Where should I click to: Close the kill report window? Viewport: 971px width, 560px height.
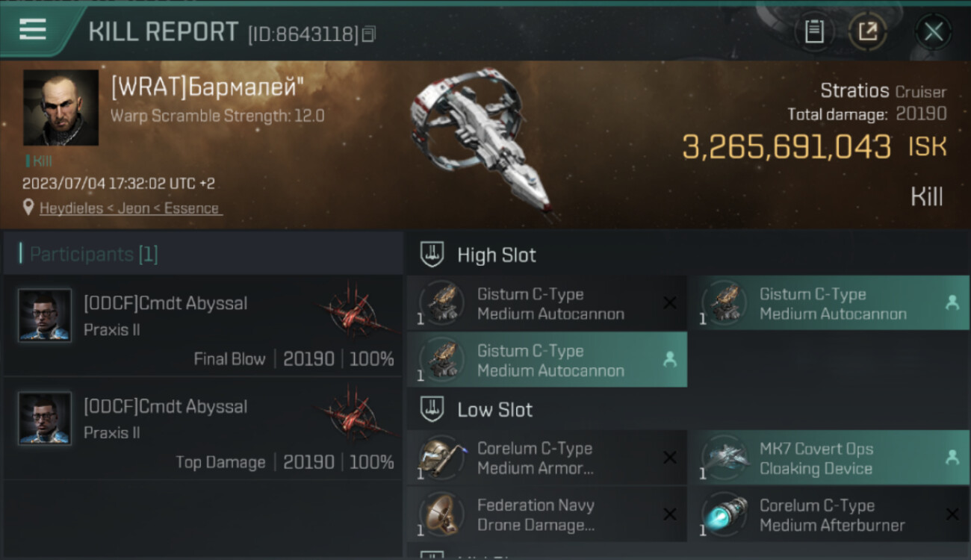pyautogui.click(x=933, y=31)
